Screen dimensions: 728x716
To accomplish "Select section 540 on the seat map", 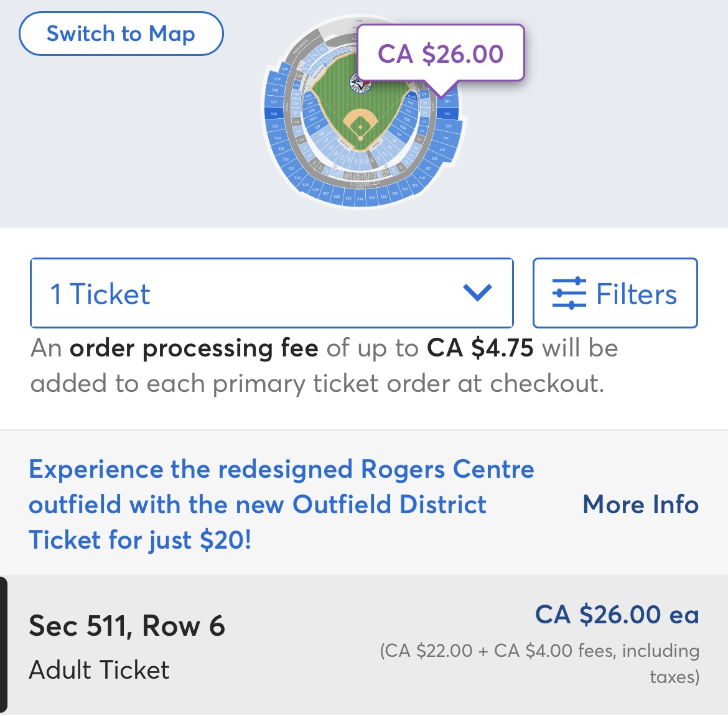I will (284, 68).
